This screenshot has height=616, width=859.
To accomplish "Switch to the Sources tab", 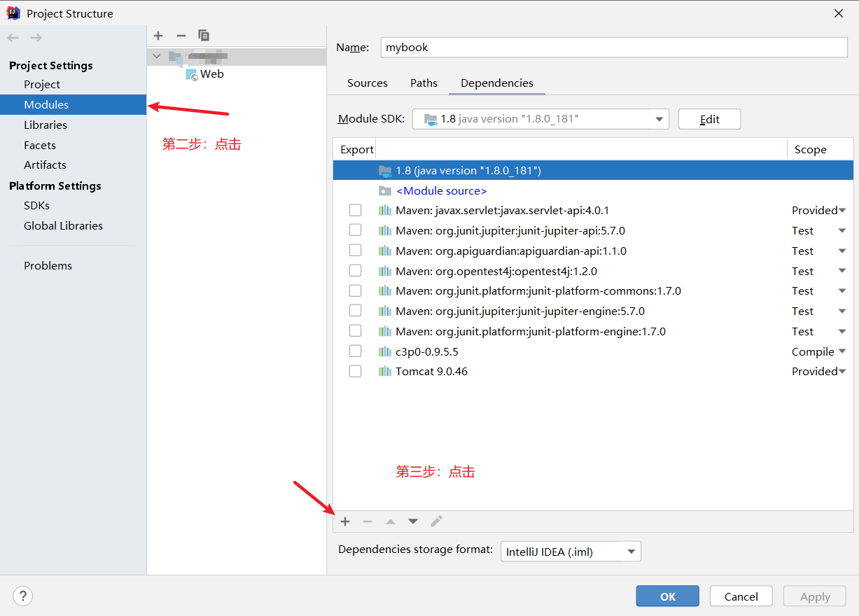I will pyautogui.click(x=368, y=83).
